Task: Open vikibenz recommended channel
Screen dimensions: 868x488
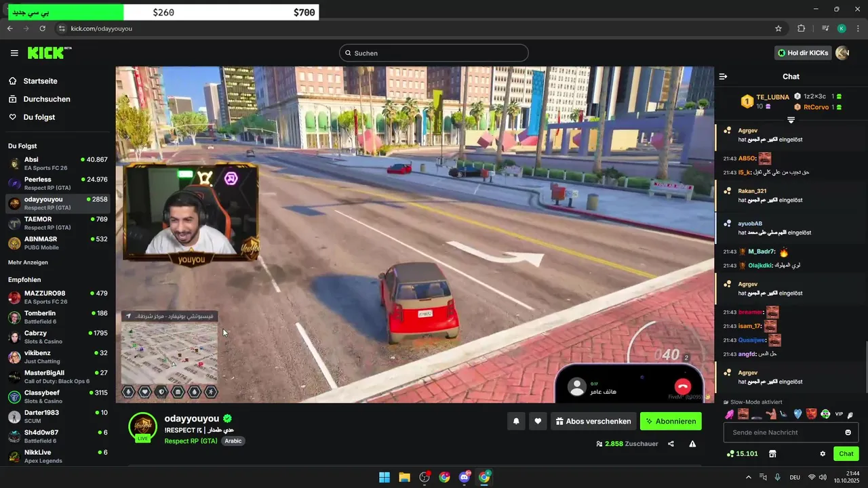Action: tap(58, 357)
